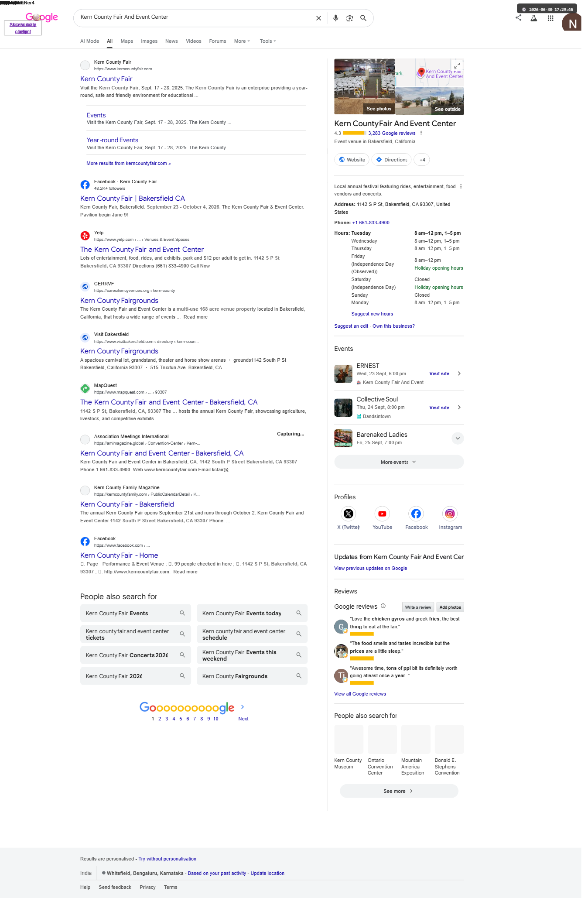Expand See more related places
588x898 pixels.
click(399, 791)
